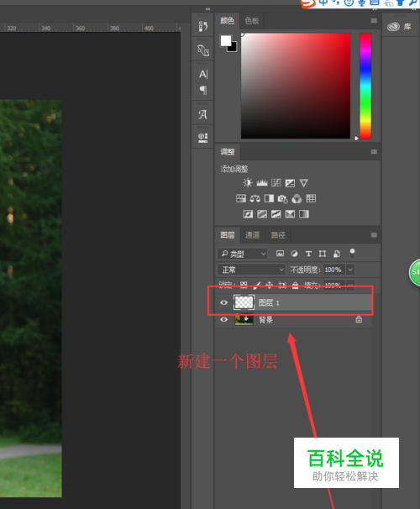Viewport: 420px width, 509px height.
Task: Toggle lock image pixels (brush icon)
Action: coord(257,285)
